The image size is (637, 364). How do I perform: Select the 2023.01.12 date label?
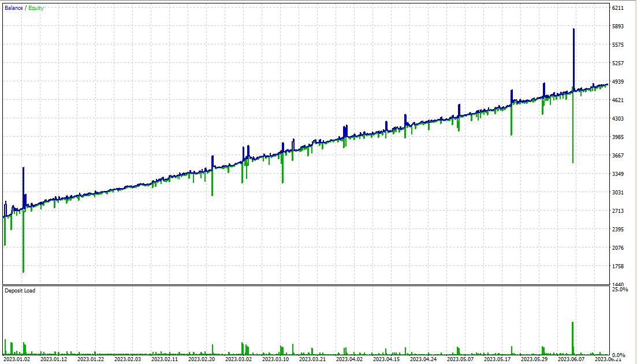pyautogui.click(x=54, y=359)
